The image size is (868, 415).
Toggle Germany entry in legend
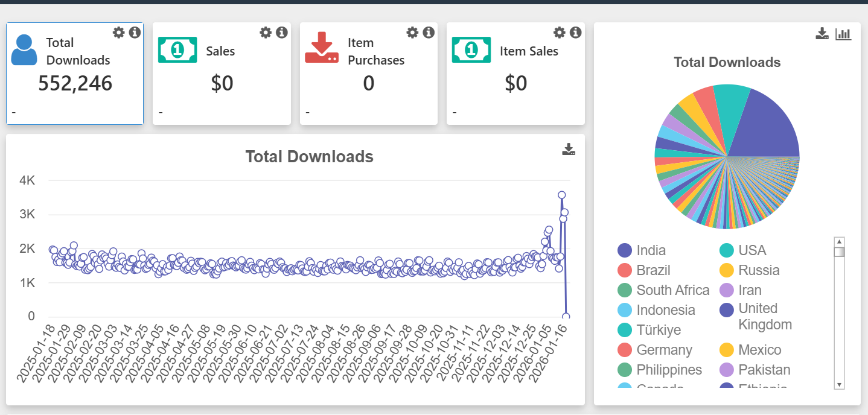[664, 350]
